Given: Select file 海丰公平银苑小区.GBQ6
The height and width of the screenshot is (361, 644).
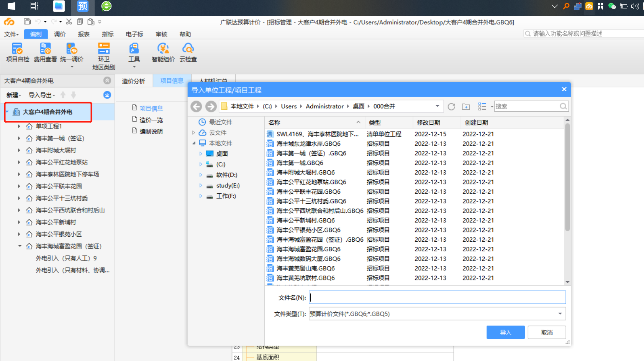Looking at the screenshot, I should (x=308, y=230).
